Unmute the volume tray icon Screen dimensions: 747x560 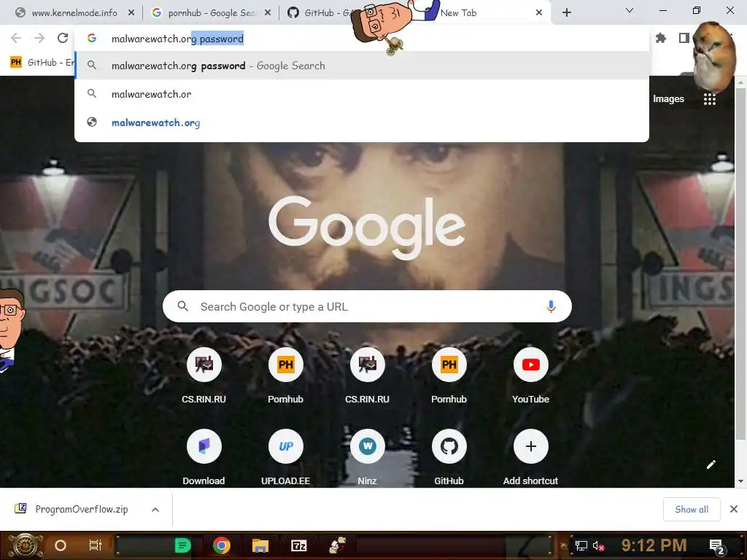[x=598, y=545]
